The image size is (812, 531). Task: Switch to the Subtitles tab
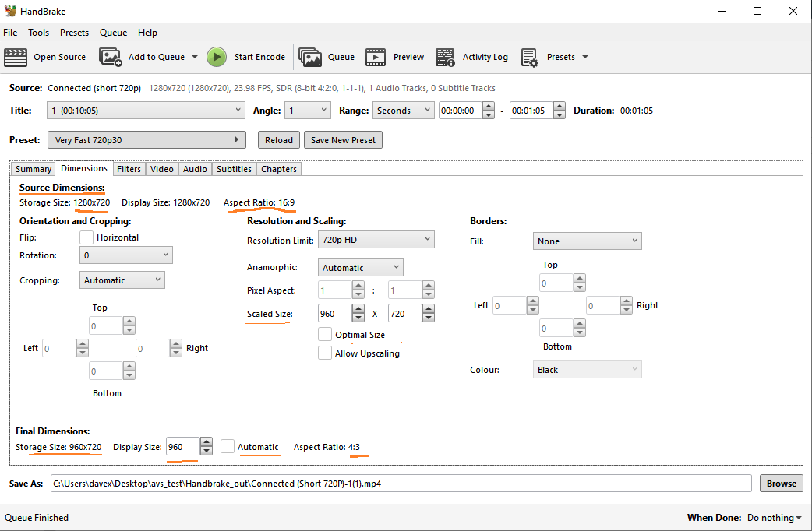pos(234,169)
